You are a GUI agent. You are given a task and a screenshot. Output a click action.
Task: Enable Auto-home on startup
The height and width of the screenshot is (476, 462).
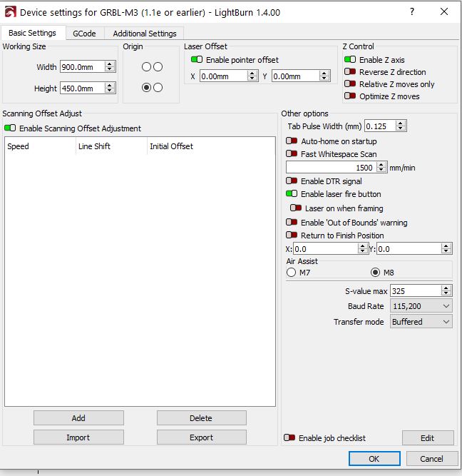tap(292, 141)
